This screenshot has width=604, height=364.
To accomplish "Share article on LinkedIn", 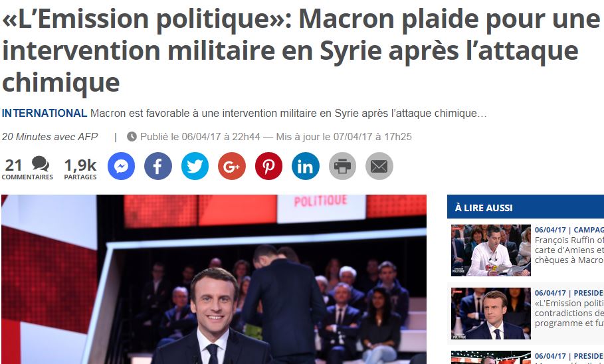I will 306,166.
